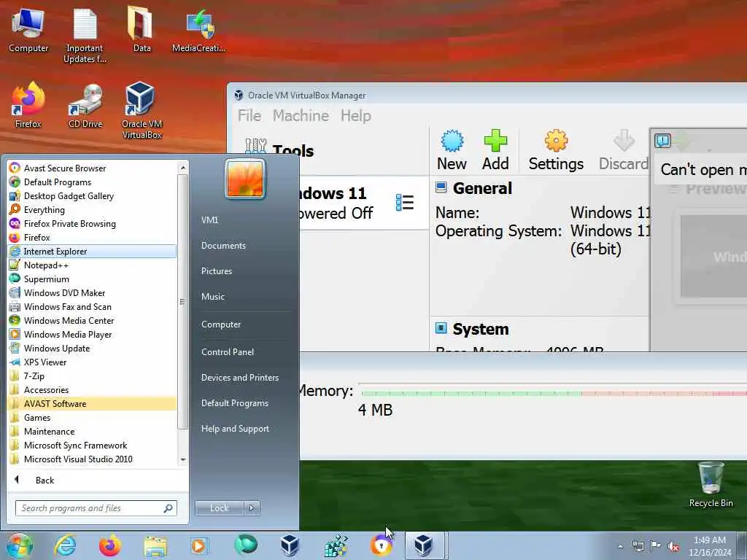
Task: Launch Internet Explorer from Start menu
Action: [91, 252]
